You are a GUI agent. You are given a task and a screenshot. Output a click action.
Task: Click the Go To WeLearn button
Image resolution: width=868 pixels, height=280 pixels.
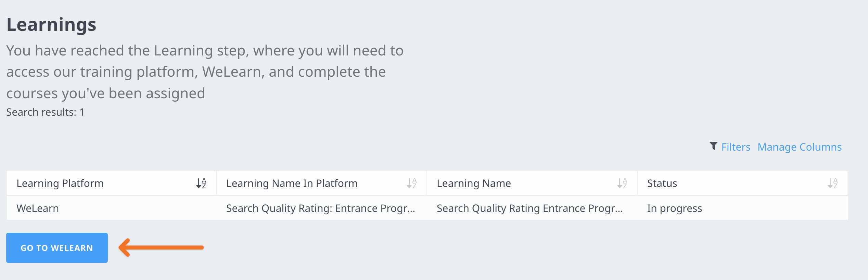click(x=57, y=248)
